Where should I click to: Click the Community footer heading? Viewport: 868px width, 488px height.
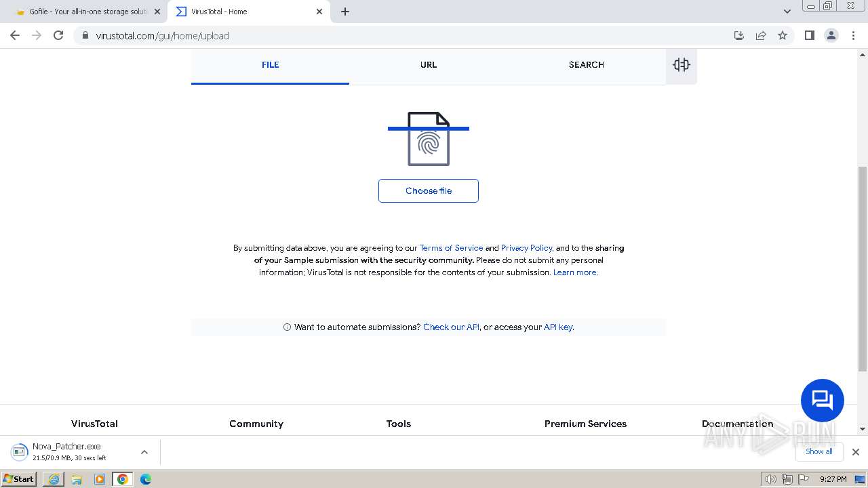256,424
